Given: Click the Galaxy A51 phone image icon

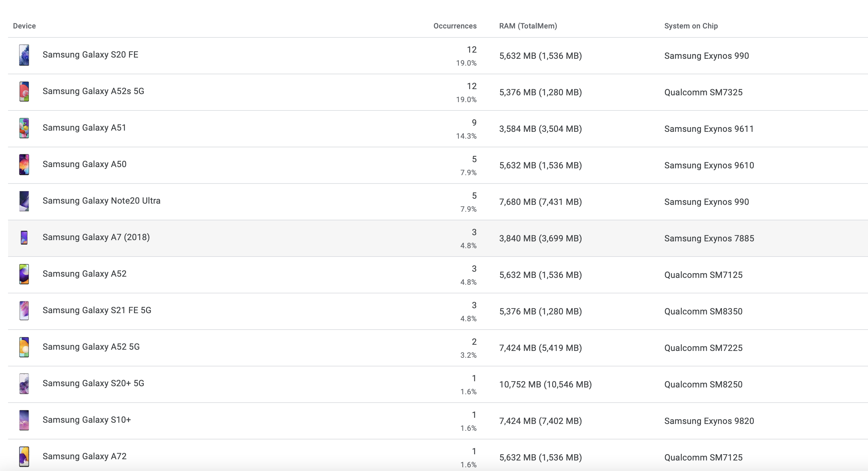Looking at the screenshot, I should click(x=24, y=128).
